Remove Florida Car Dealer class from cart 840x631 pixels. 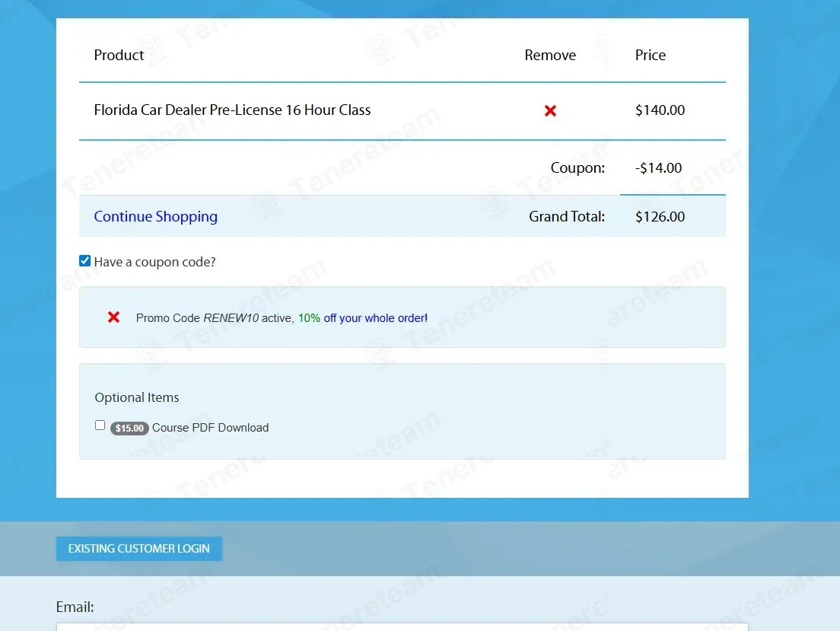[x=550, y=110]
